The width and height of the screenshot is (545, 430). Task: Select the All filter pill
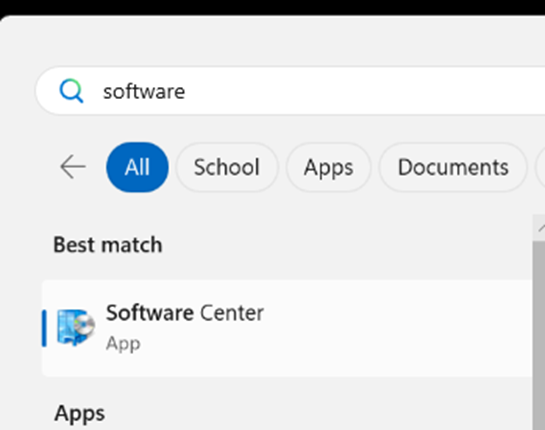click(x=137, y=167)
